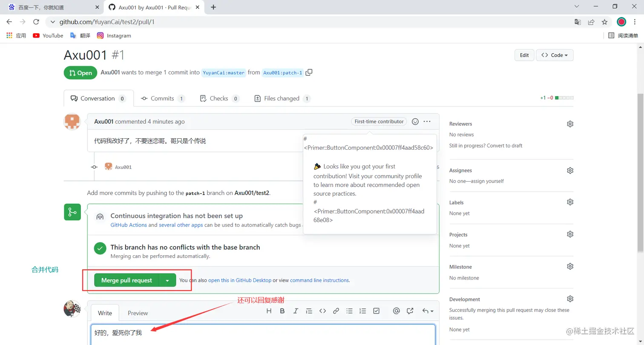Image resolution: width=644 pixels, height=345 pixels.
Task: Click the translate page icon in address bar
Action: coord(578,22)
